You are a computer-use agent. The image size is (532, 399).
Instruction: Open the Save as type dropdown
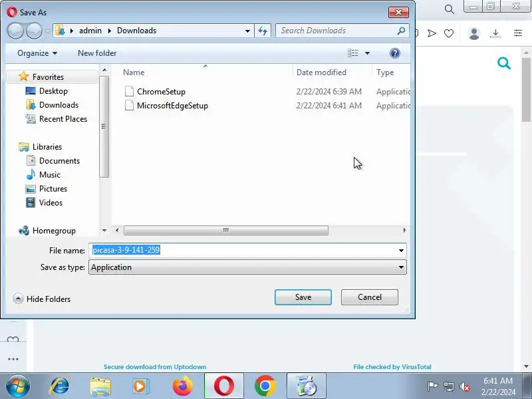(x=247, y=267)
